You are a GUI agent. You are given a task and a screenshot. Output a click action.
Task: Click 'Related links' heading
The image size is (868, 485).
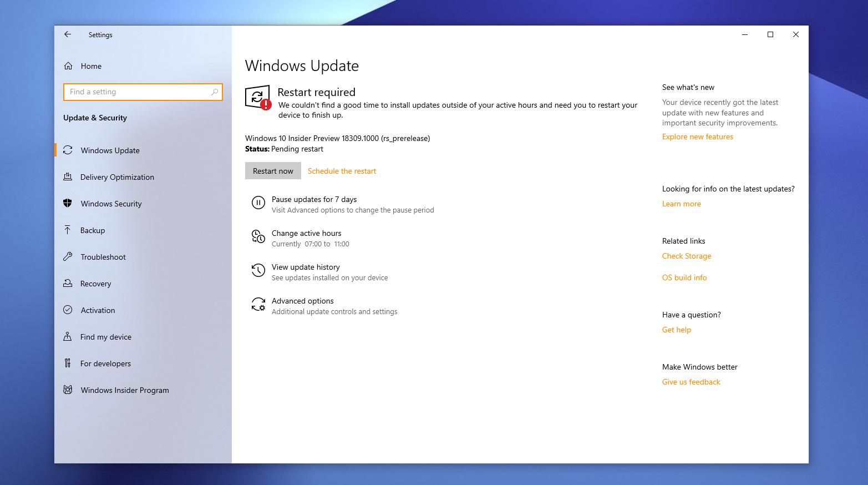click(x=683, y=241)
